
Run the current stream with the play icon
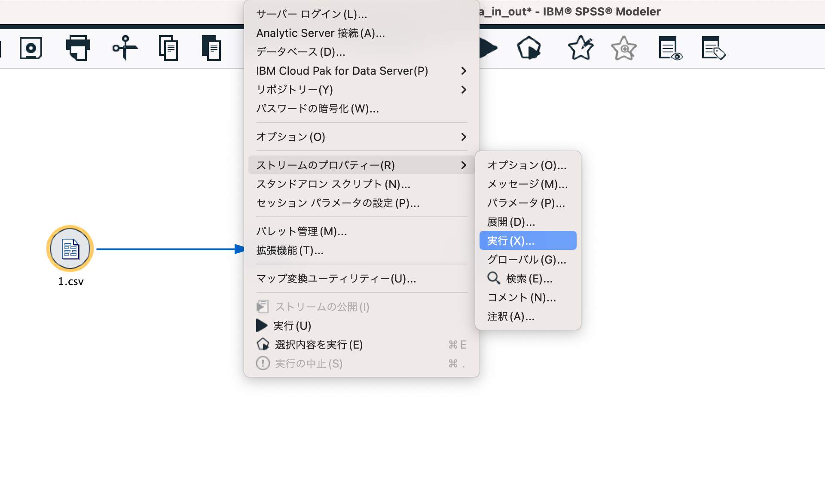(x=488, y=48)
